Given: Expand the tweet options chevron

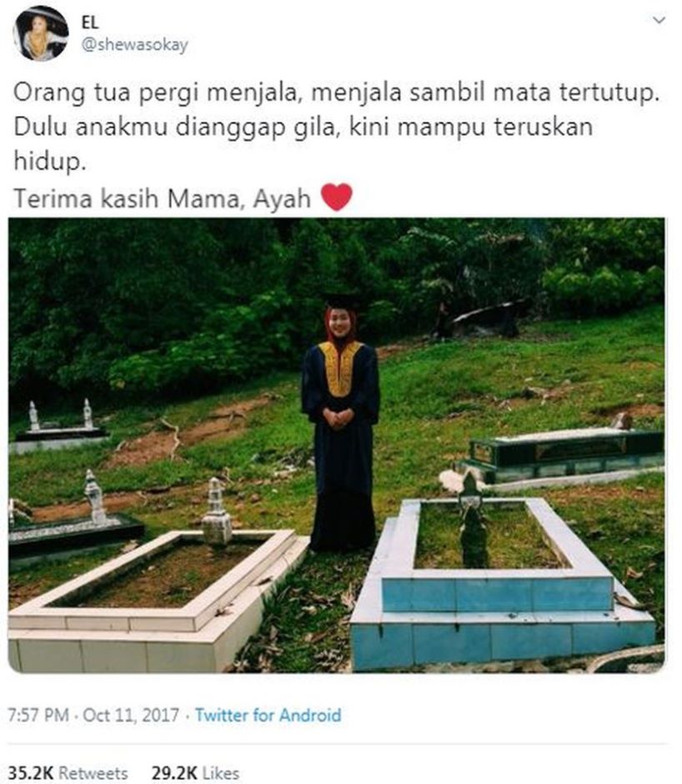Looking at the screenshot, I should tap(659, 20).
